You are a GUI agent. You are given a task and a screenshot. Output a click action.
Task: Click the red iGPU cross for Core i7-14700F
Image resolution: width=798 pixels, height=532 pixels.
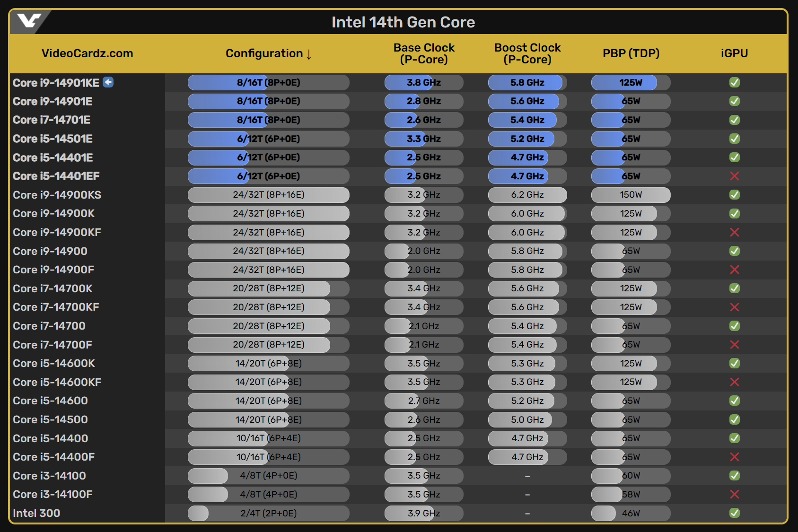pyautogui.click(x=735, y=344)
